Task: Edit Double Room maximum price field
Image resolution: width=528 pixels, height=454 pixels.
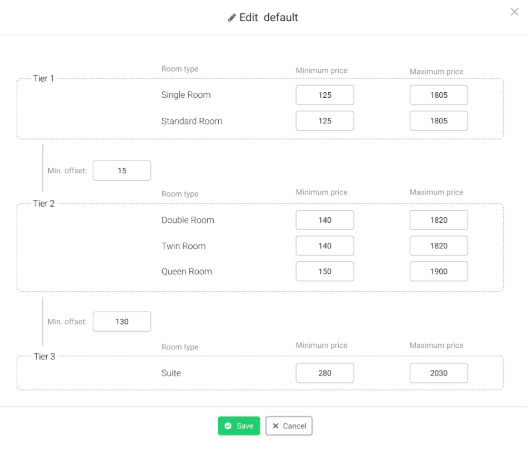Action: 438,220
